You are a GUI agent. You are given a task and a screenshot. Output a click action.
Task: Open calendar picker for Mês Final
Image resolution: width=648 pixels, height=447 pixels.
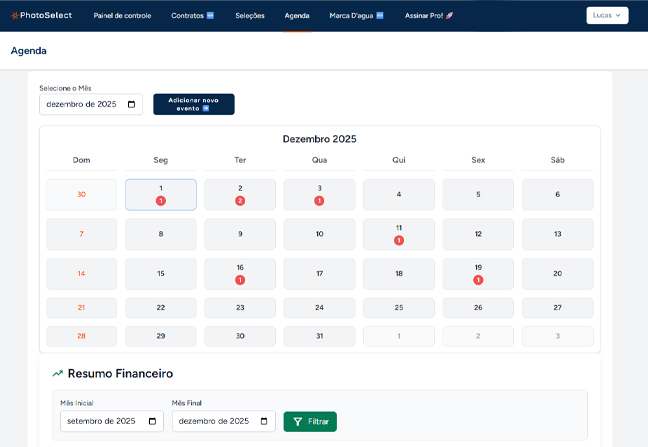click(264, 422)
